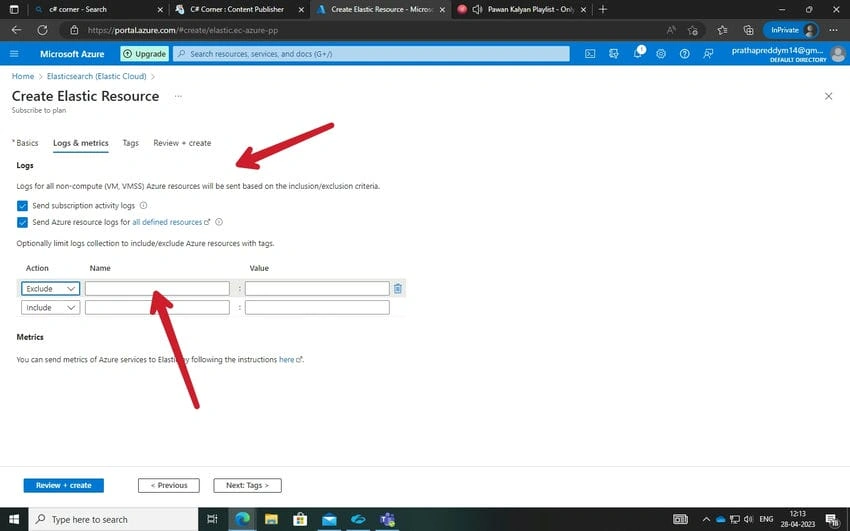
Task: Focus the Exclude row Value field
Action: (317, 289)
